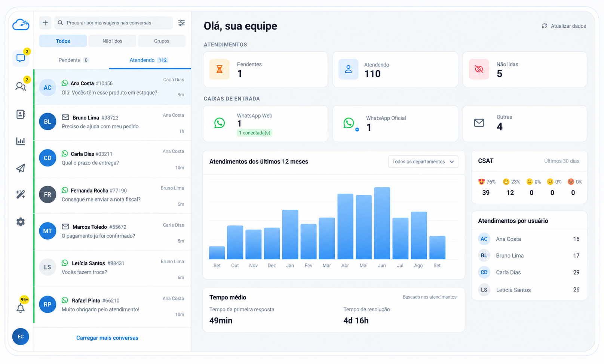Open the team users icon in sidebar
This screenshot has width=604, height=364.
21,86
